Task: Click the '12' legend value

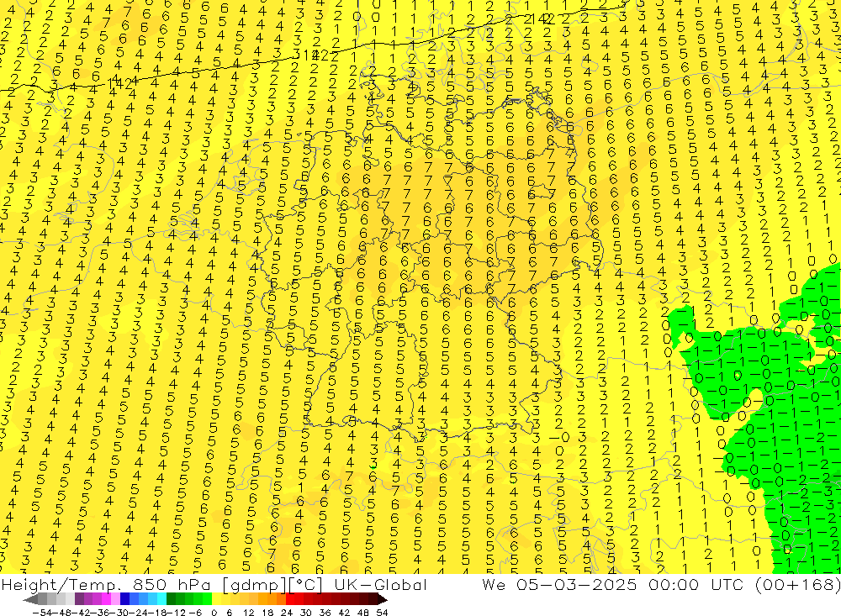Action: click(x=248, y=613)
